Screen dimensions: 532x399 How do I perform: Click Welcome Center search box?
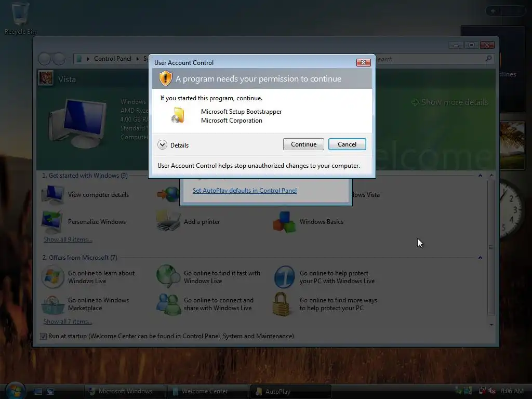tap(432, 59)
